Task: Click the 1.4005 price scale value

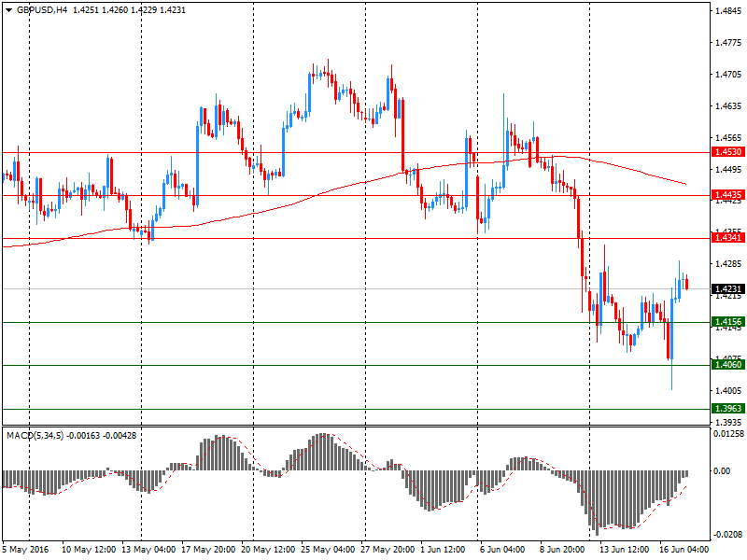Action: pyautogui.click(x=728, y=390)
